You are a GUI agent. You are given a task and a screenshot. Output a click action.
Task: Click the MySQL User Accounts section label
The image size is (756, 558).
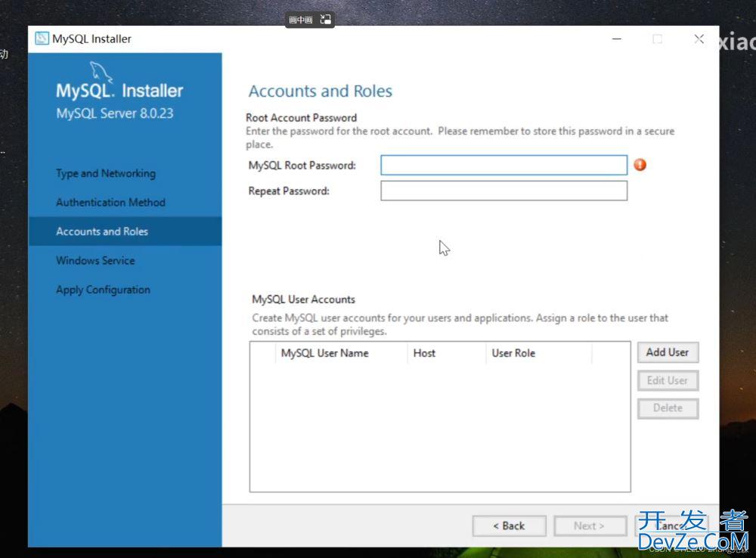pos(303,299)
